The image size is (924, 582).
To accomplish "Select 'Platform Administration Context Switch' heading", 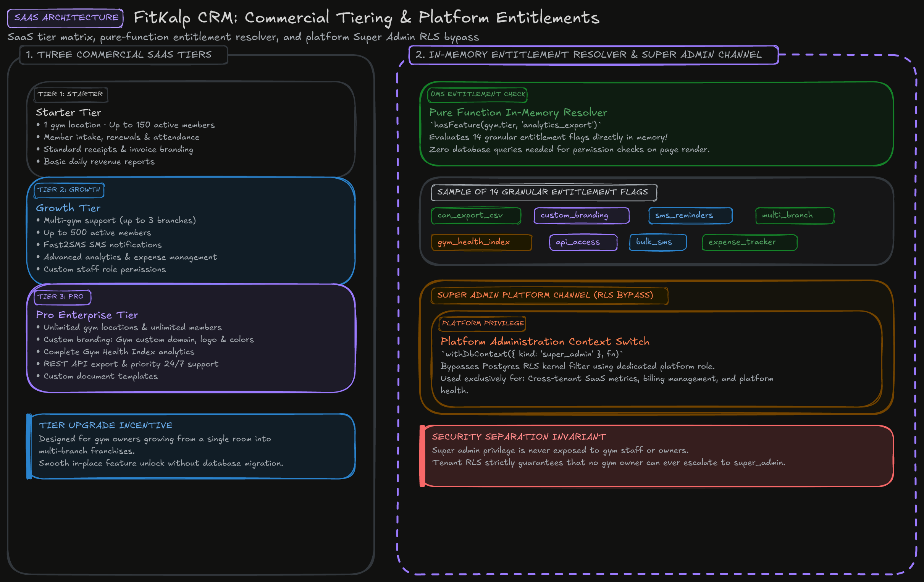I will tap(545, 342).
